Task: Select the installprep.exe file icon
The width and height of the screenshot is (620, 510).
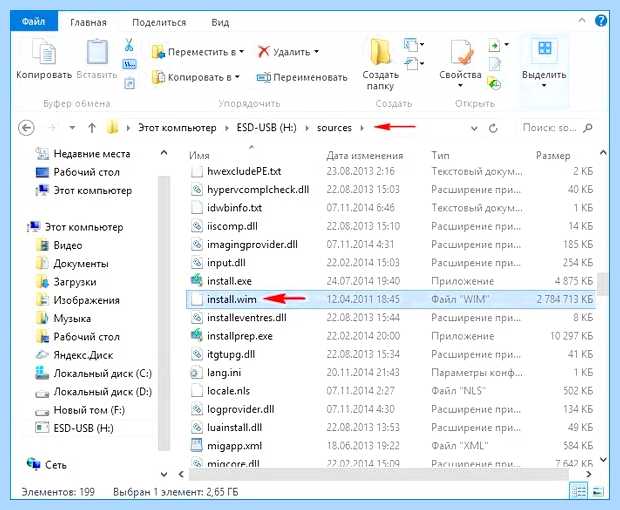Action: (x=197, y=336)
